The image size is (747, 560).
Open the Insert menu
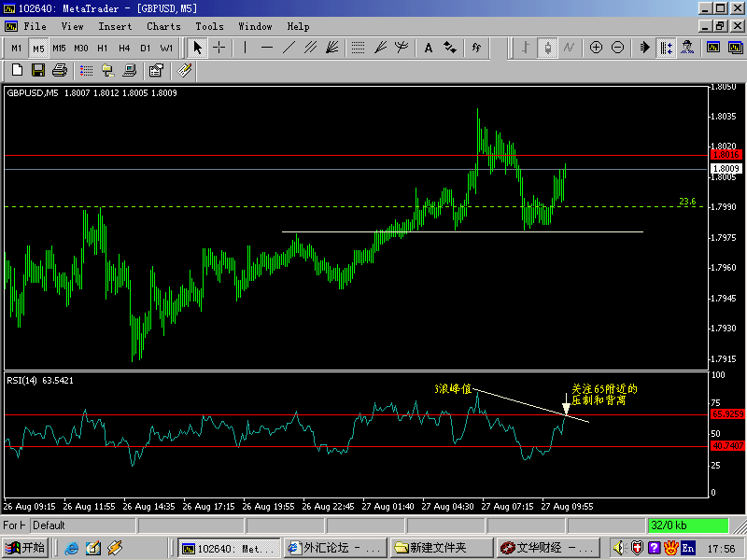tap(115, 27)
